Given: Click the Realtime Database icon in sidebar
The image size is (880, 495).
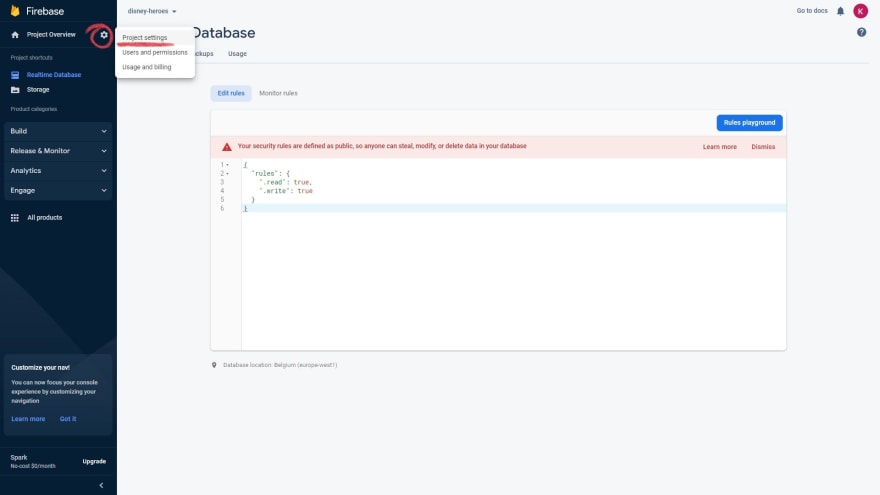Looking at the screenshot, I should coord(15,75).
